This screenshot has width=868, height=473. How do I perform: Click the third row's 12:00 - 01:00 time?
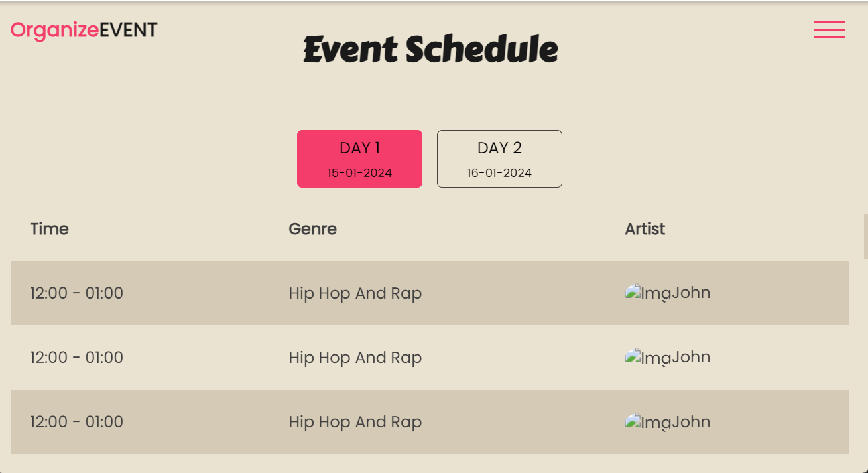point(77,421)
